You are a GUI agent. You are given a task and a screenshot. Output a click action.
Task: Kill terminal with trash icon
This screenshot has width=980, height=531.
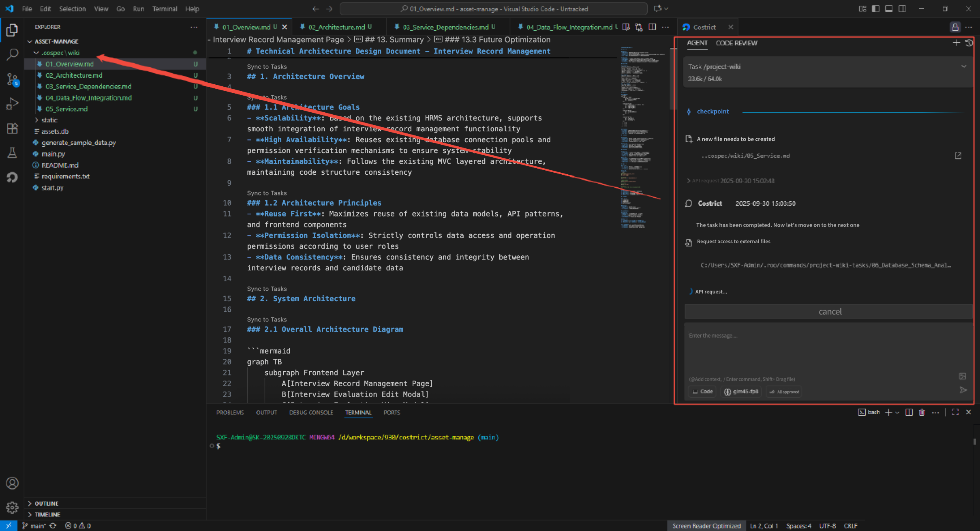[x=922, y=412]
